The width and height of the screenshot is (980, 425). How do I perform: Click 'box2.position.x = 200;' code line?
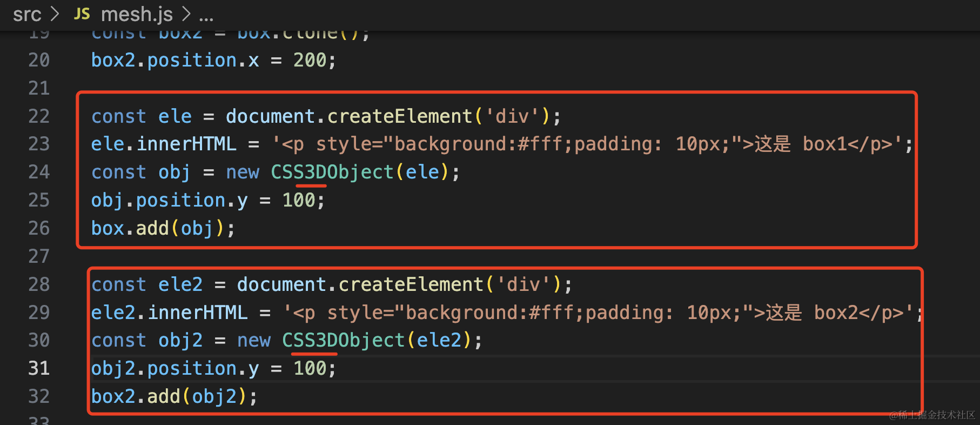(x=214, y=60)
